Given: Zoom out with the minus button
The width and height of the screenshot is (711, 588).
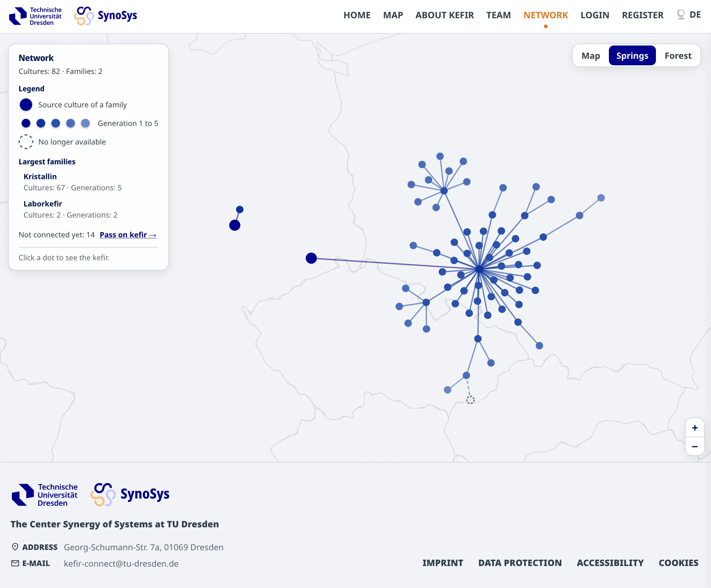Looking at the screenshot, I should click(694, 447).
